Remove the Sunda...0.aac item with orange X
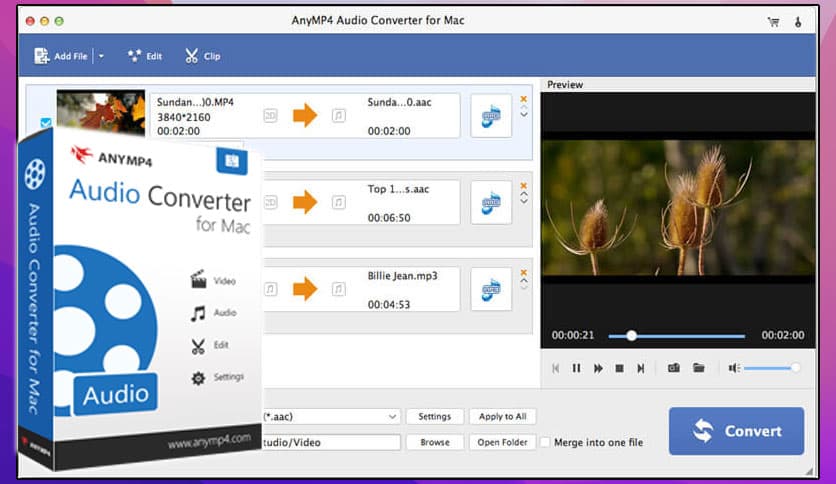Image resolution: width=836 pixels, height=484 pixels. pyautogui.click(x=524, y=99)
